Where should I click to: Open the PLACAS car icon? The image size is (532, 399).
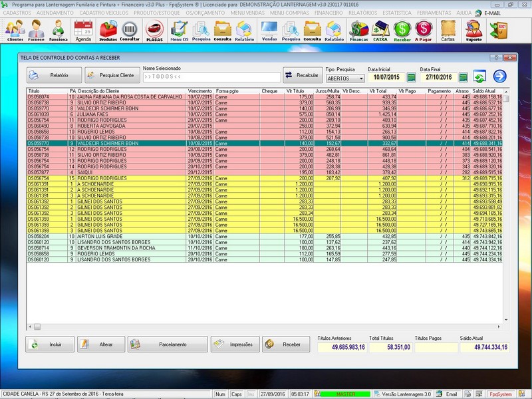[x=154, y=30]
